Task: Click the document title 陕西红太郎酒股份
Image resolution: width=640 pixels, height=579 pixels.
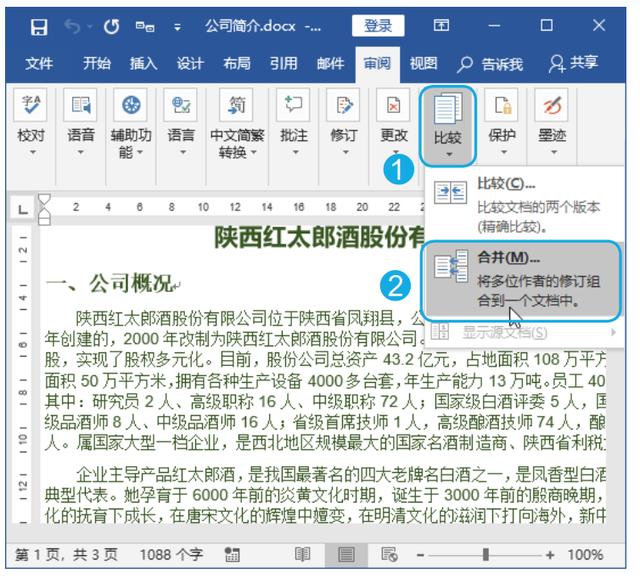Action: (x=320, y=237)
